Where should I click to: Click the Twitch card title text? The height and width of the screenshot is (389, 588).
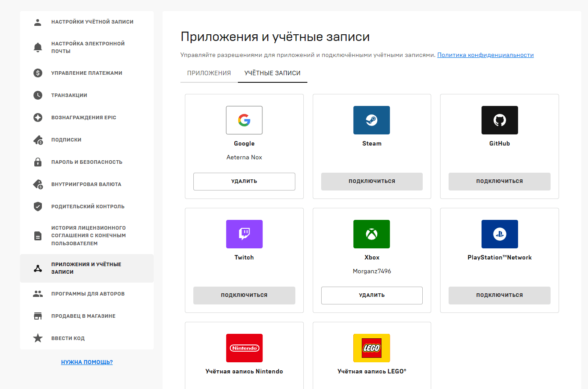coord(244,257)
